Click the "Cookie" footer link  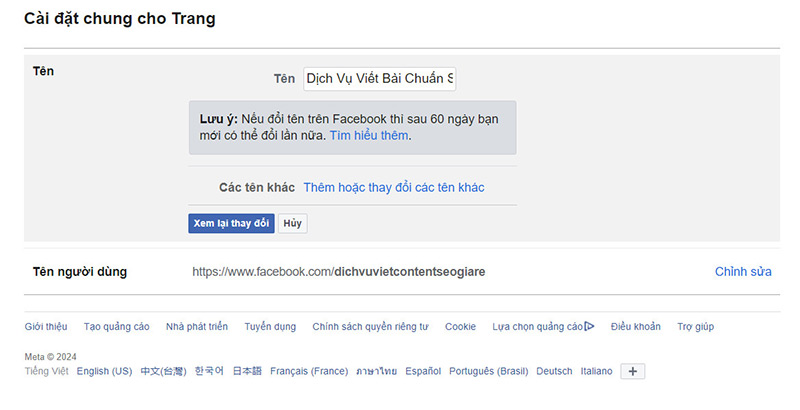point(460,326)
